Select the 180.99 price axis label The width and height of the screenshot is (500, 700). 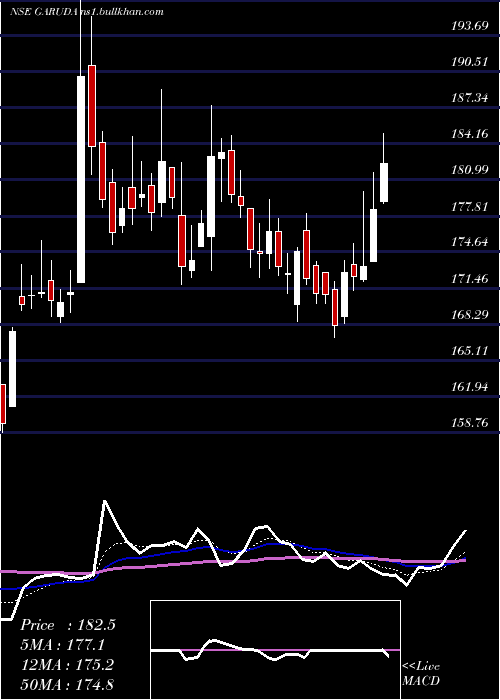470,170
